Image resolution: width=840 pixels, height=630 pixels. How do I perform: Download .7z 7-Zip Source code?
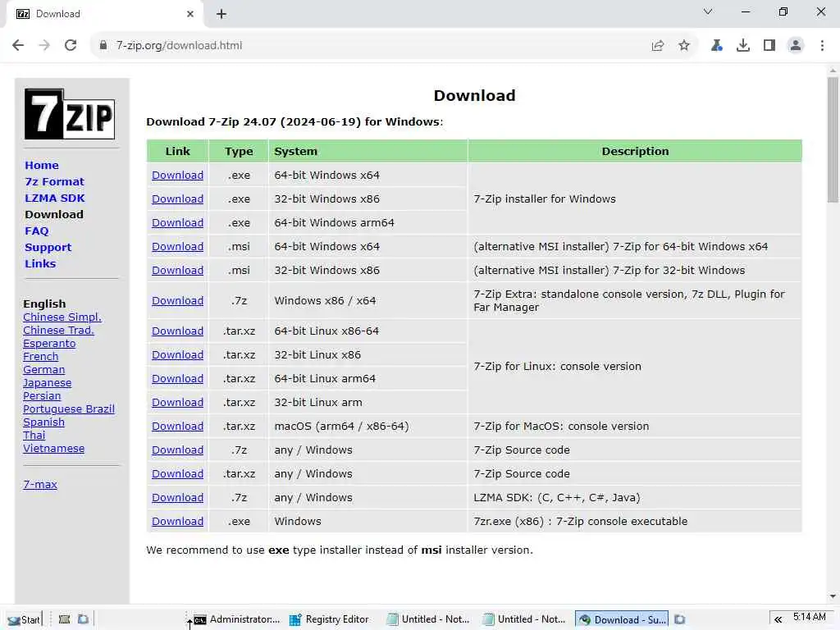click(x=177, y=450)
